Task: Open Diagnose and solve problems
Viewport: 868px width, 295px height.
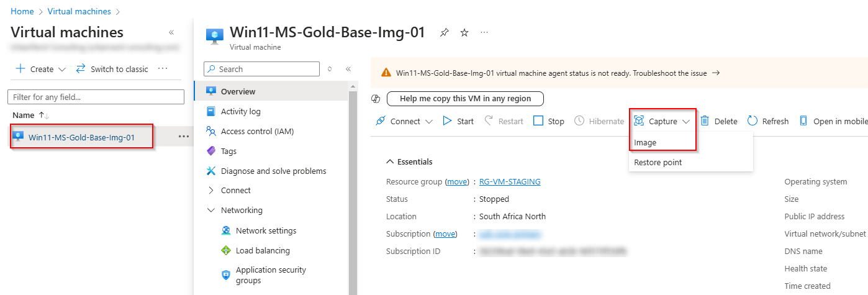Action: (273, 171)
